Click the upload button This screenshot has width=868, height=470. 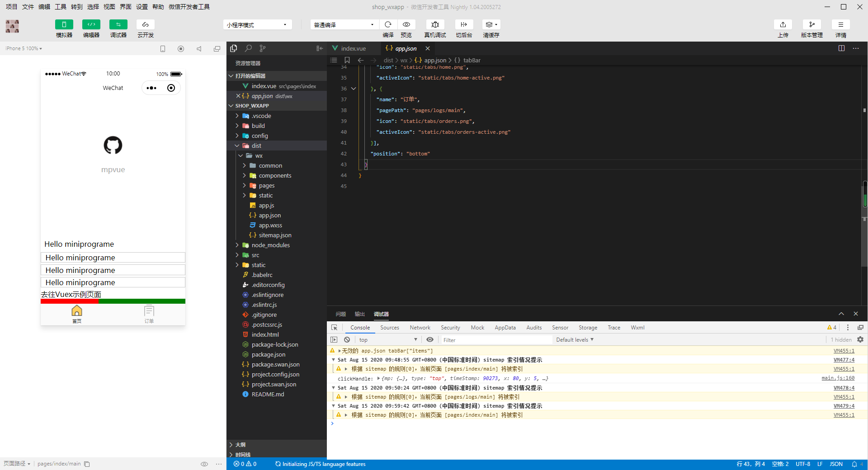(x=783, y=24)
